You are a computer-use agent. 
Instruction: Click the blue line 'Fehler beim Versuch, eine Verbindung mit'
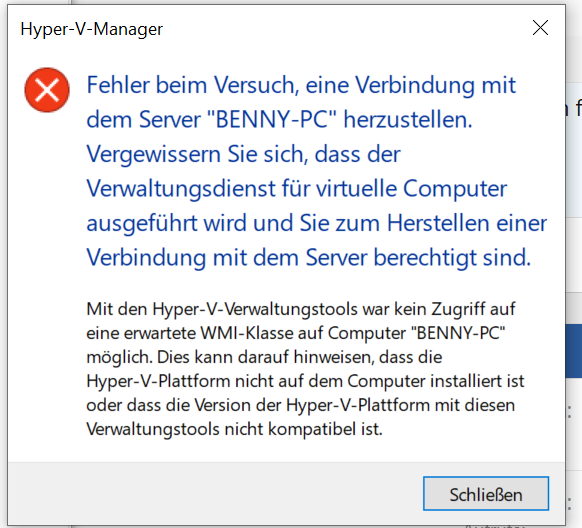301,85
